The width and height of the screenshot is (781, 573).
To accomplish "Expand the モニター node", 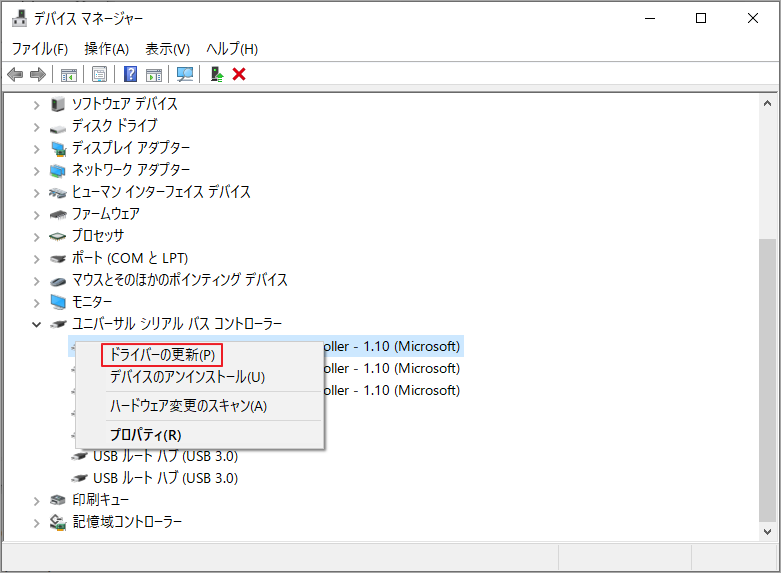I will click(x=36, y=302).
